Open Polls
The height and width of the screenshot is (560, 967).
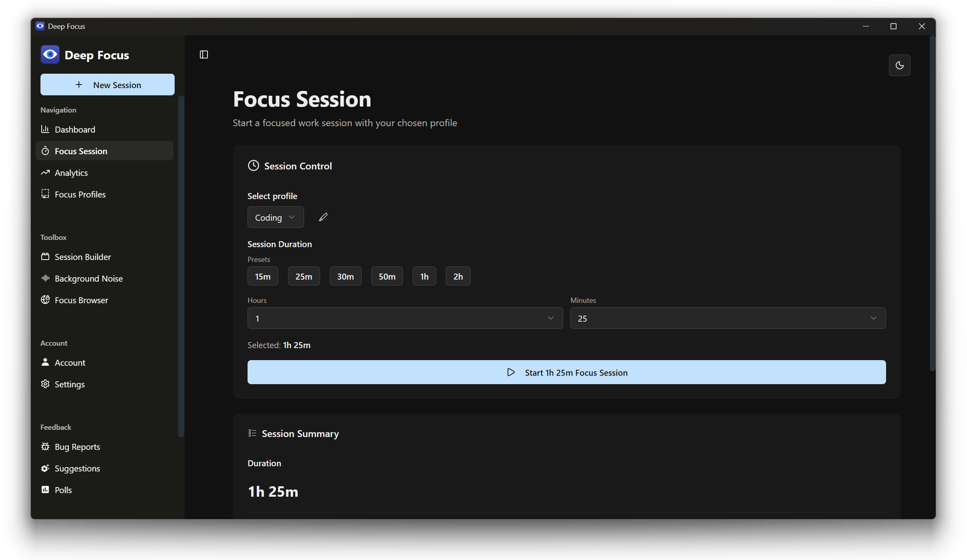pos(105,490)
